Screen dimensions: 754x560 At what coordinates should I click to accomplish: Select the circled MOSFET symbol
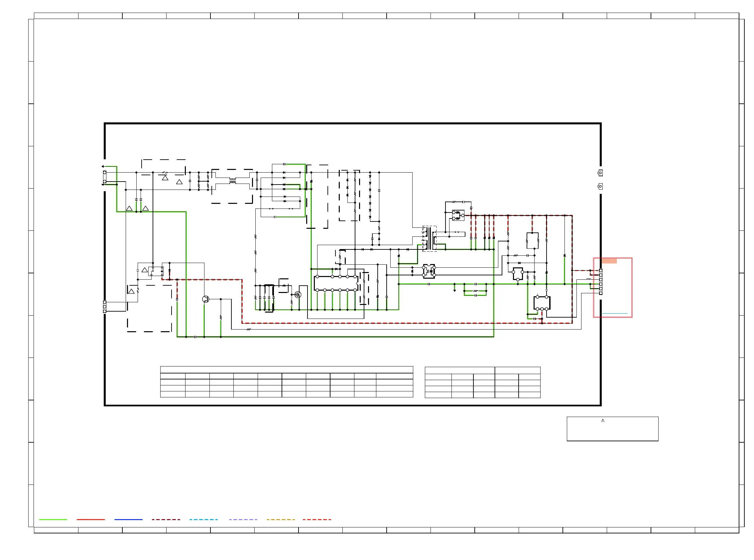[x=298, y=295]
